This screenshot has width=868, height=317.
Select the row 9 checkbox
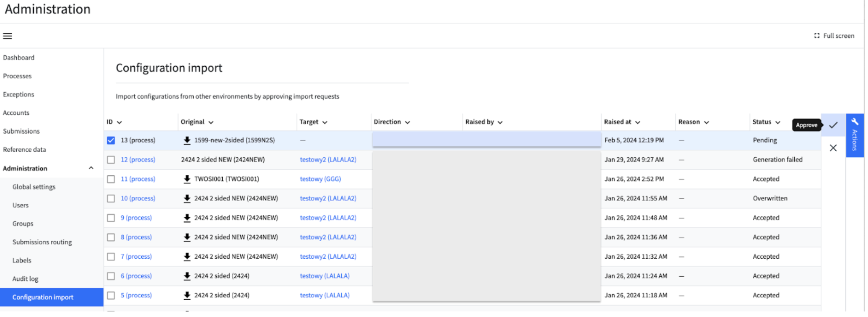click(x=111, y=218)
